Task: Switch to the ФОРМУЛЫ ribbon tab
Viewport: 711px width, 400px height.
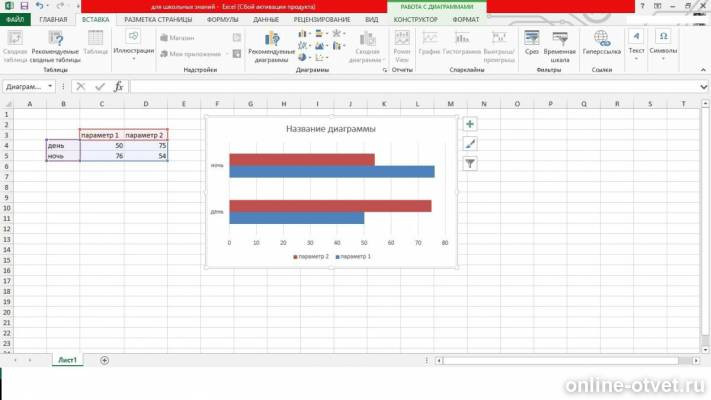Action: (222, 20)
